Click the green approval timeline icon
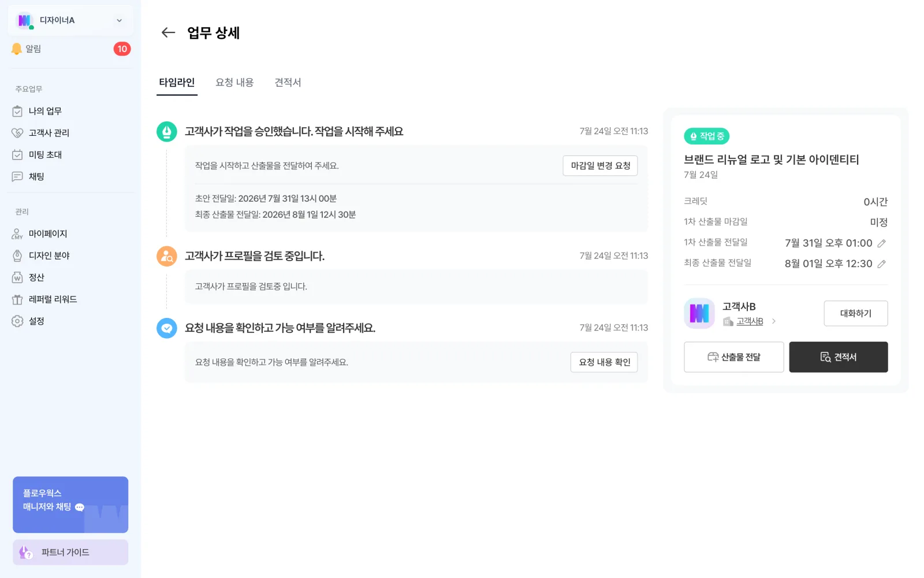Image resolution: width=924 pixels, height=578 pixels. 167,132
